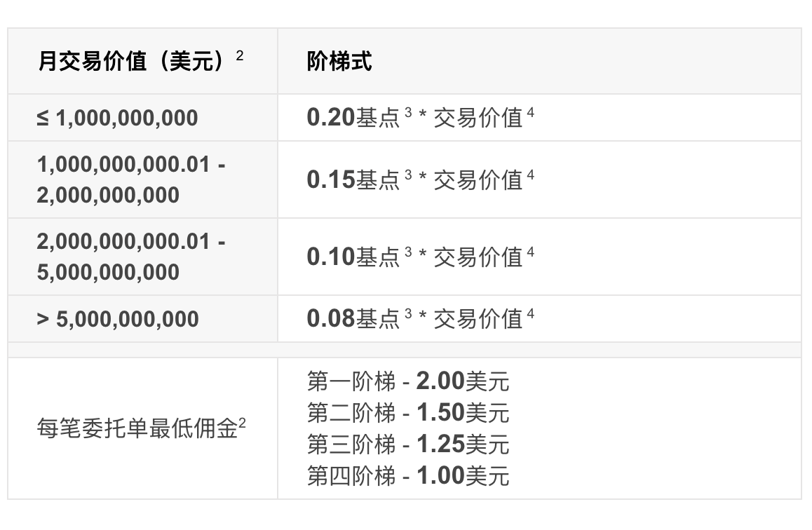Click 交易价值 text in the 0.10基点 row
The width and height of the screenshot is (812, 530).
478,257
